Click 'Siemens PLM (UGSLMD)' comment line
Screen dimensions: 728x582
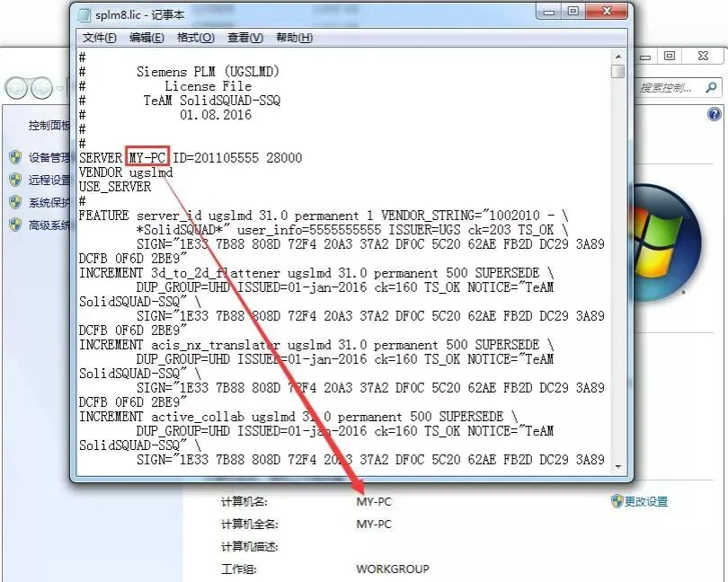coord(208,72)
